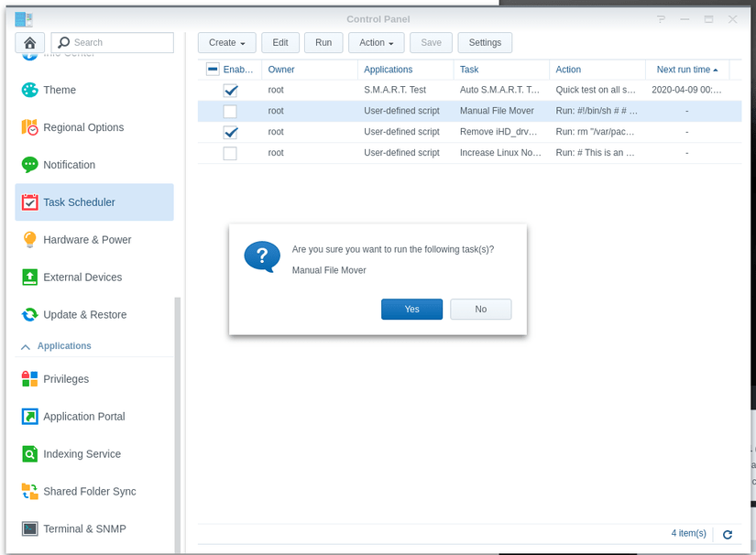Open Hardware & Power in sidebar

coord(94,239)
